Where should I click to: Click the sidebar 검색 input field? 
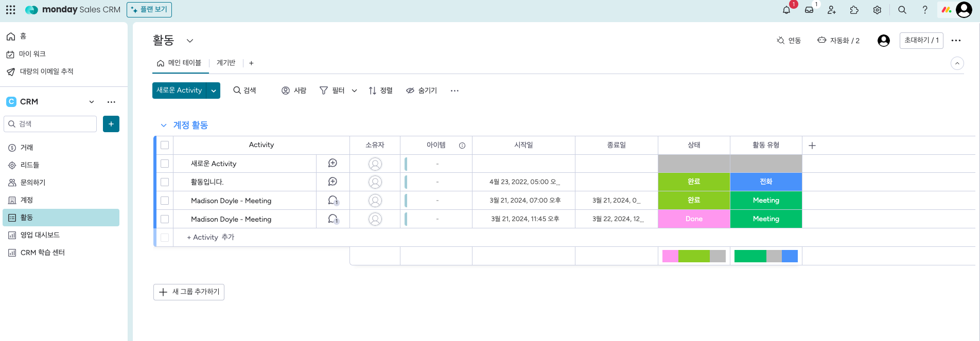click(x=50, y=124)
